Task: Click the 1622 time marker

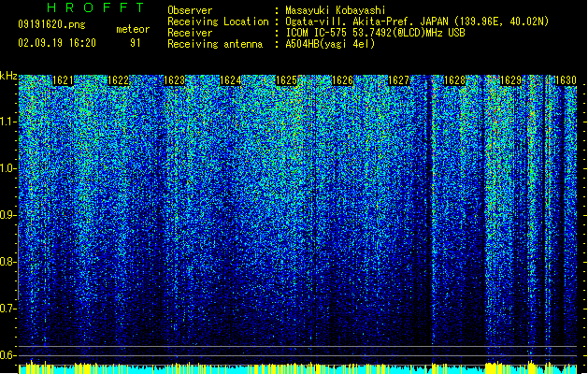Action: pos(118,80)
